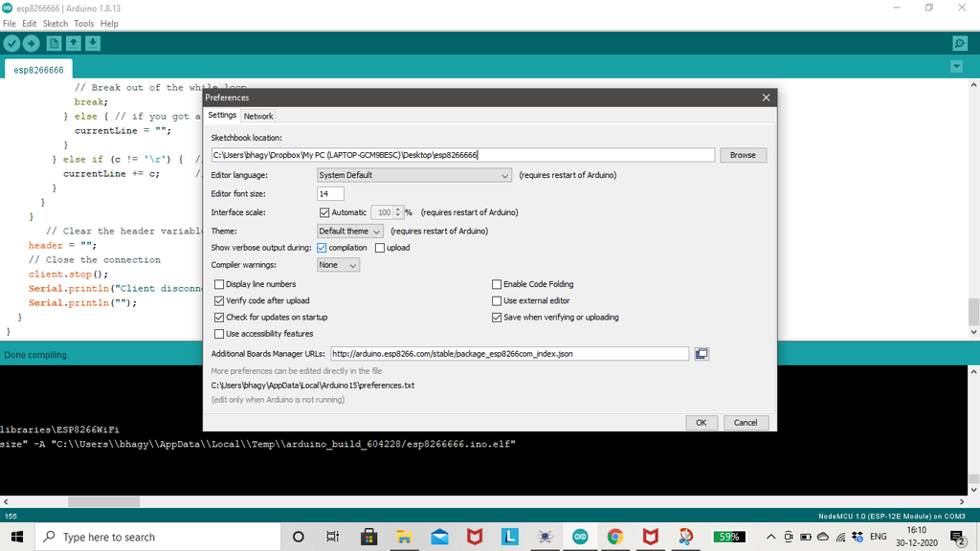Enable verbose output during upload
The width and height of the screenshot is (980, 551).
click(x=380, y=248)
